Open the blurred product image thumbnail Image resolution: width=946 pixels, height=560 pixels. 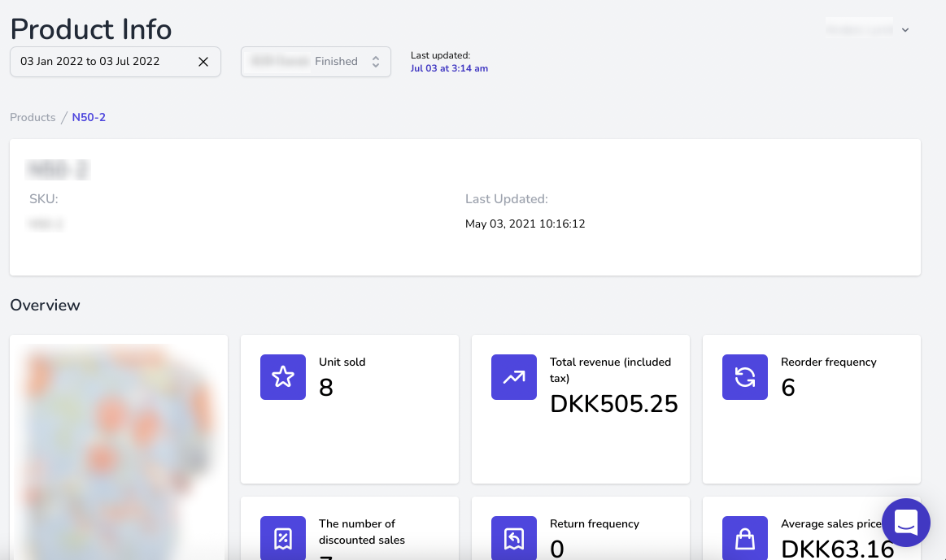click(x=119, y=451)
